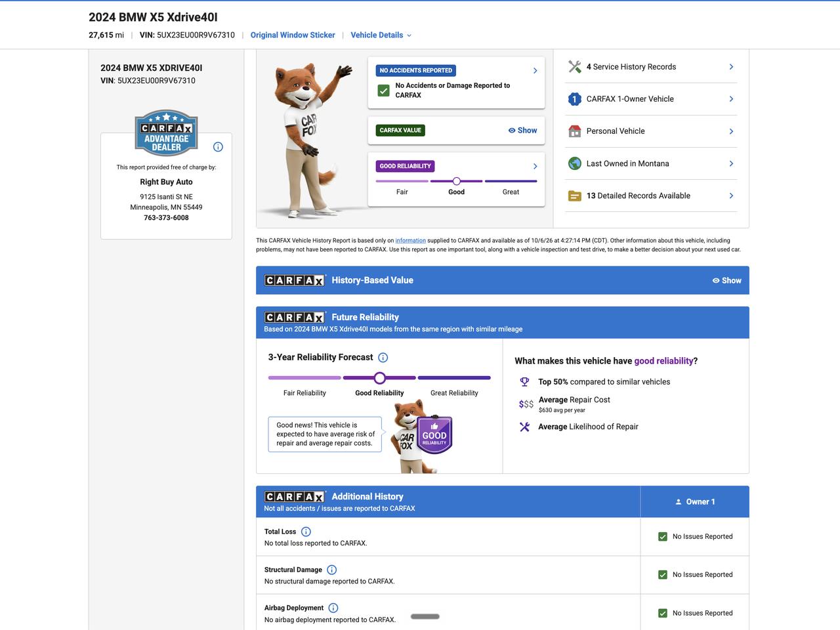Expand the No Accidents Reported card chevron
The image size is (840, 630).
pyautogui.click(x=535, y=71)
